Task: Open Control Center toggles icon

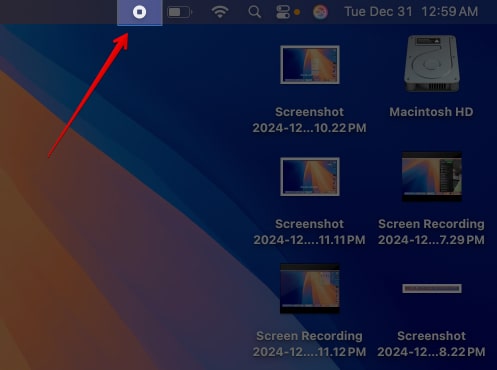Action: coord(283,12)
